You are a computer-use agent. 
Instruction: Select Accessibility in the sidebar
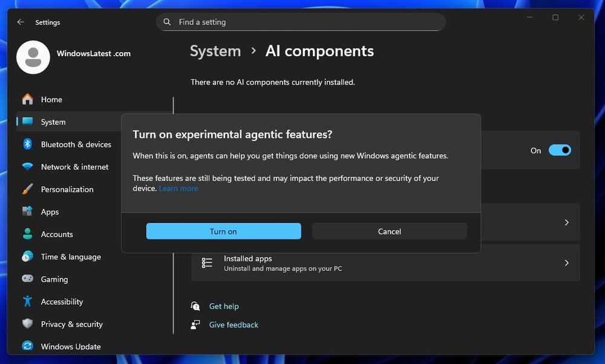62,301
